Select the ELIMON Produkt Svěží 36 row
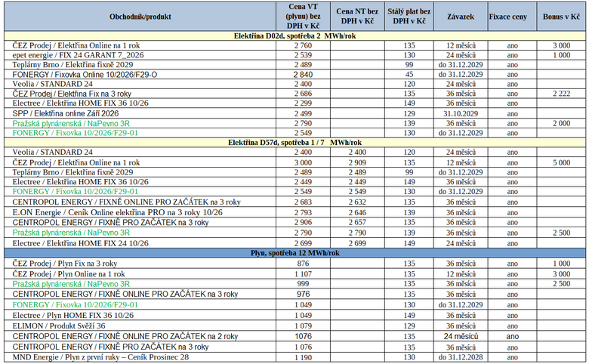The height and width of the screenshot is (364, 589). (x=294, y=325)
